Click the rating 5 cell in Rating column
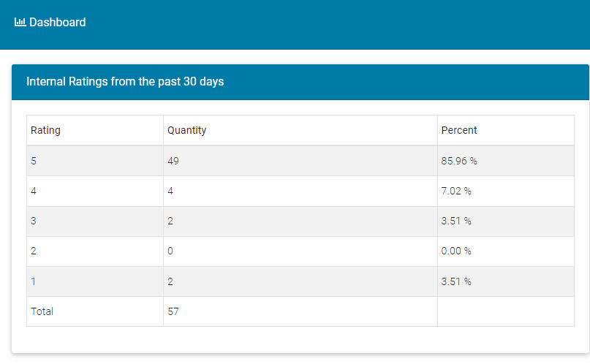Viewport: 590px width, 364px height. (95, 161)
